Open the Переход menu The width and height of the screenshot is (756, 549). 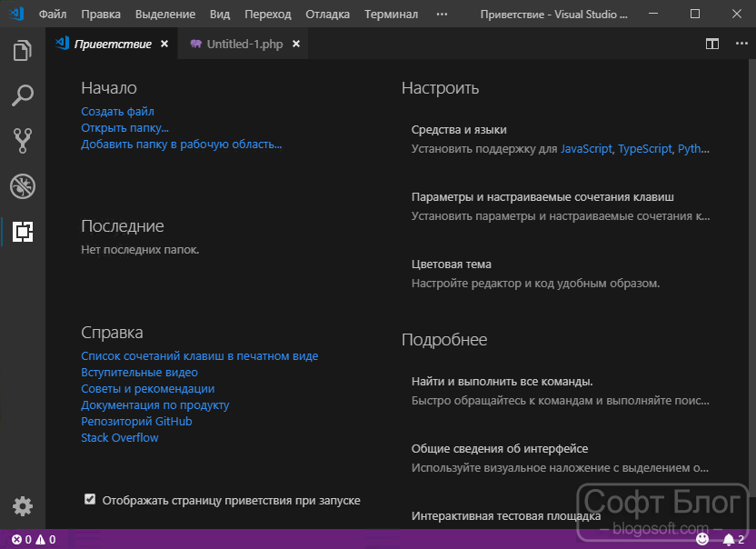click(x=267, y=14)
